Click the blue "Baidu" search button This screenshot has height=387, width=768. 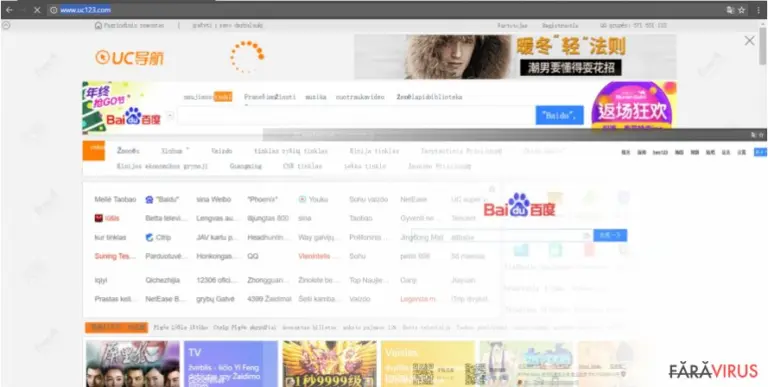point(559,116)
